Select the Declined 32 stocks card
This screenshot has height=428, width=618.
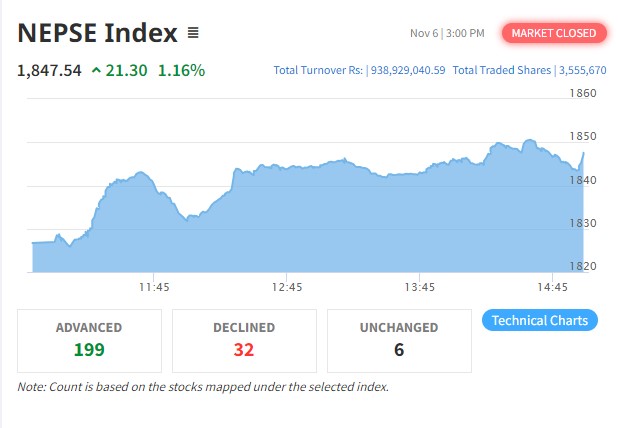[x=244, y=340]
